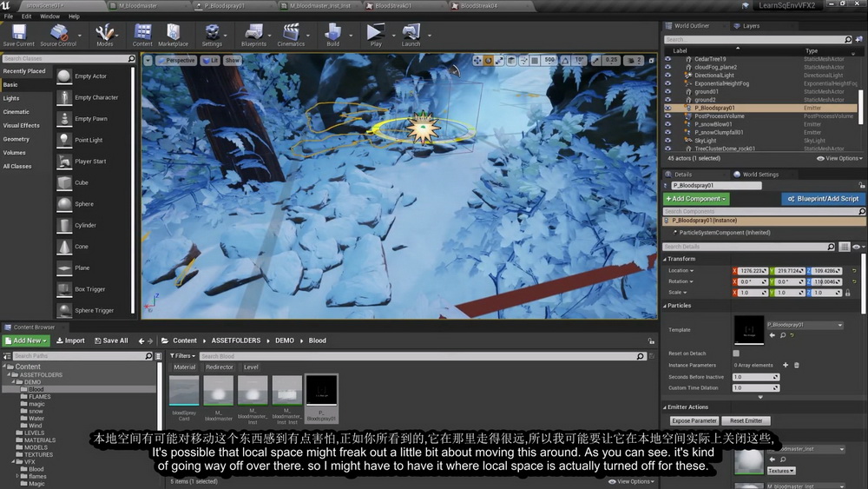Open the Cinematics toolbar icon
The height and width of the screenshot is (489, 868).
291,36
